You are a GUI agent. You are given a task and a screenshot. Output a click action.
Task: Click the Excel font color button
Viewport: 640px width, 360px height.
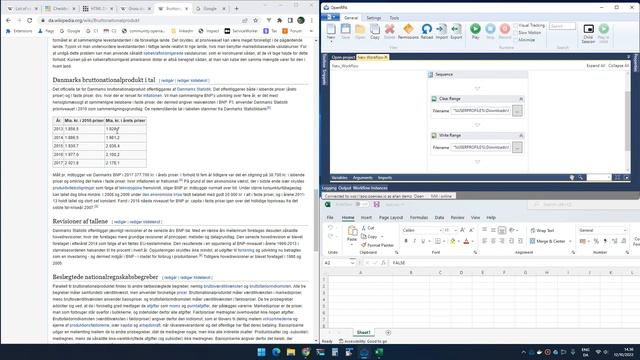466,241
